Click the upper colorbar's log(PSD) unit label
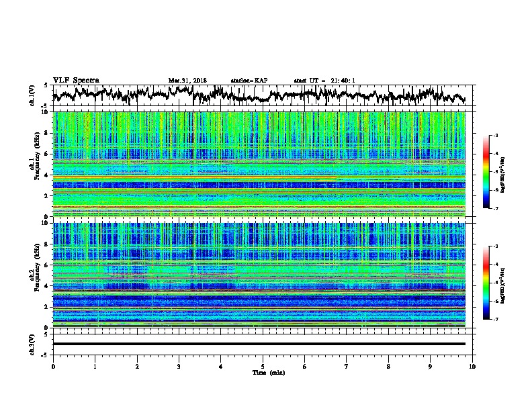The width and height of the screenshot is (532, 411). click(503, 175)
